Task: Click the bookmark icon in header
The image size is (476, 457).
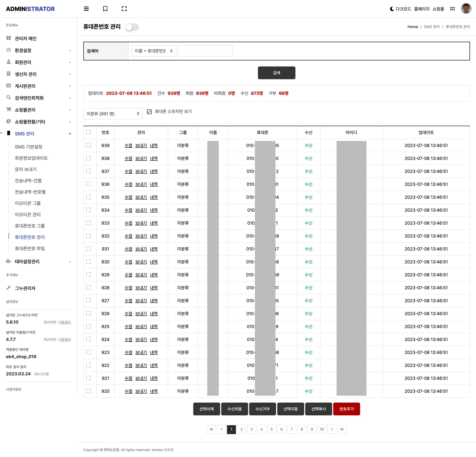Action: (x=105, y=9)
